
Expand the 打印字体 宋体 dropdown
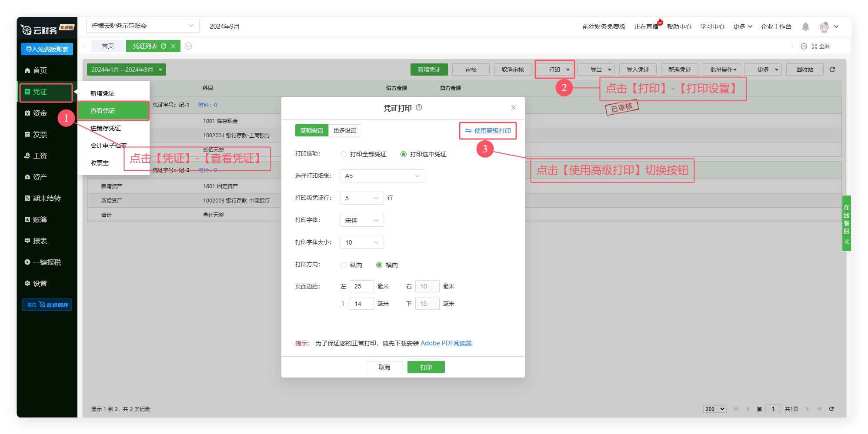click(x=362, y=220)
